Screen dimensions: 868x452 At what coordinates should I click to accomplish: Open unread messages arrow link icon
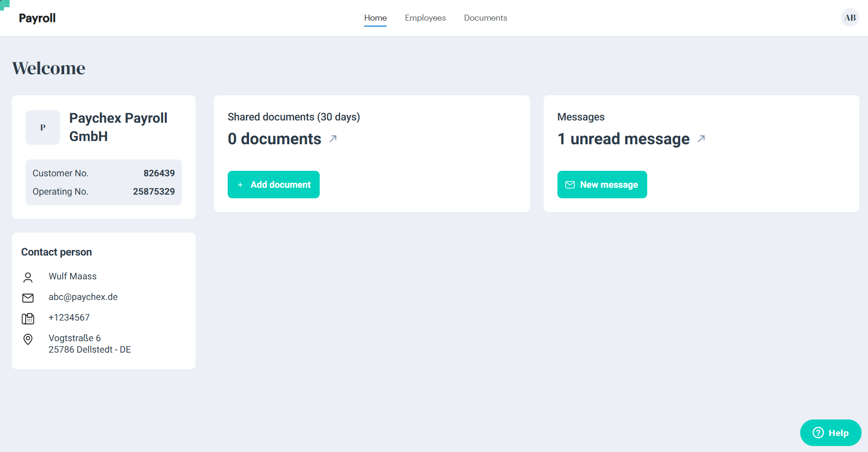point(701,138)
